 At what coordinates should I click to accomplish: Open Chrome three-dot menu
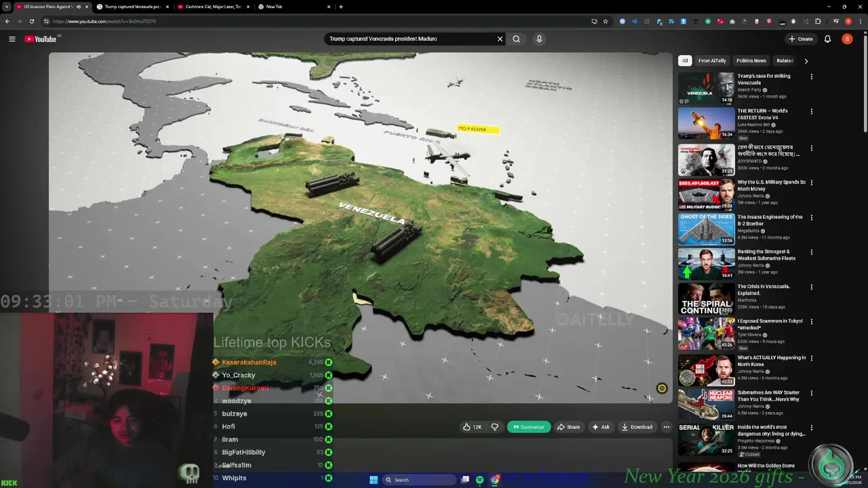pos(861,21)
